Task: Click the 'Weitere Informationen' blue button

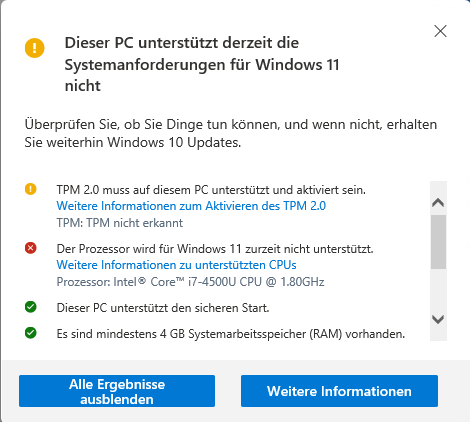Action: pos(339,391)
